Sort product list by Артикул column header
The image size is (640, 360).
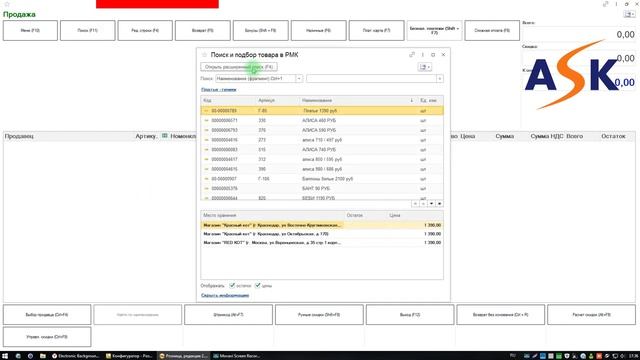(x=277, y=100)
